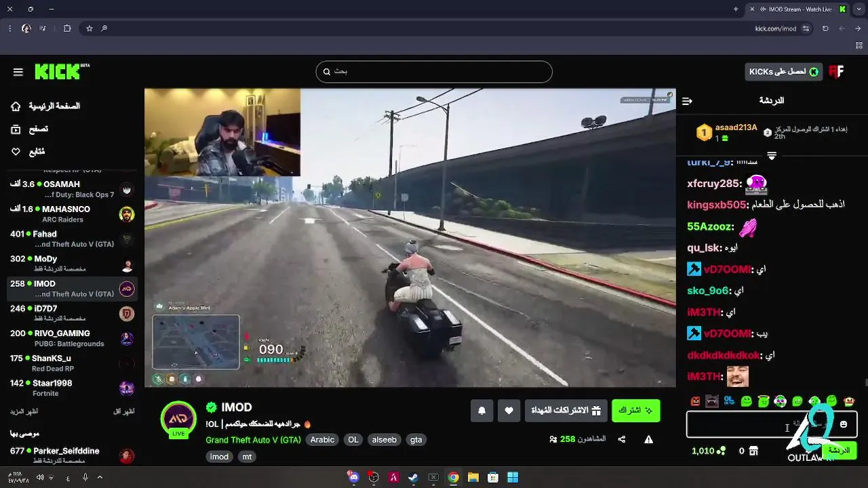Click the gift subscriptions button
868x488 pixels.
566,411
